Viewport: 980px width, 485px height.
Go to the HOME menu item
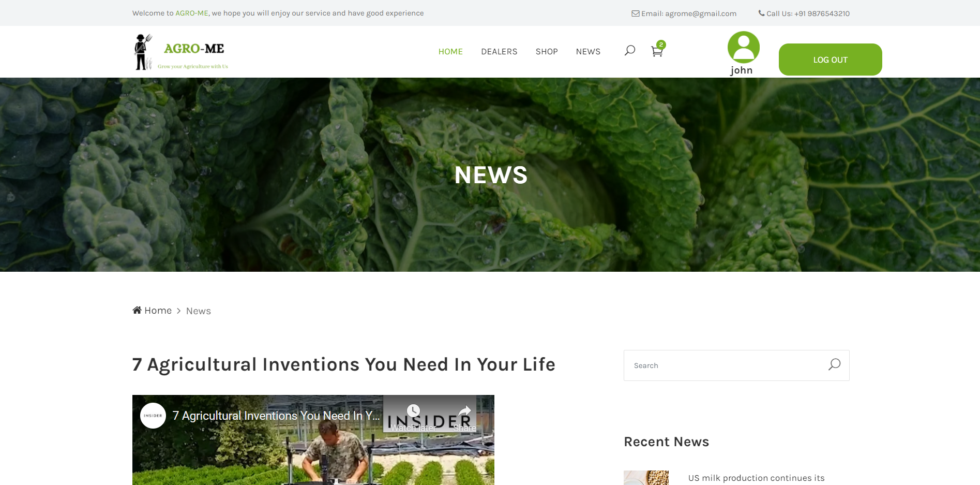click(x=450, y=52)
